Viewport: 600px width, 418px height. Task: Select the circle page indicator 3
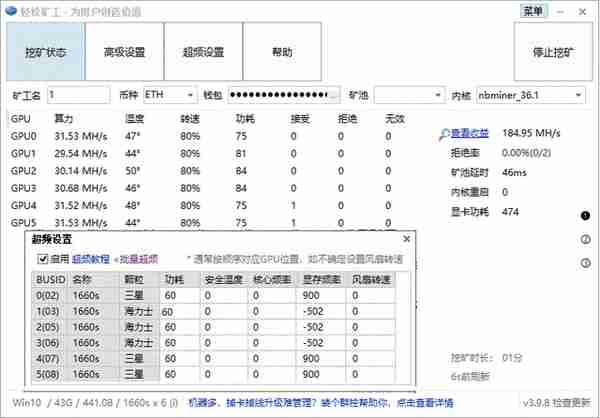585,263
